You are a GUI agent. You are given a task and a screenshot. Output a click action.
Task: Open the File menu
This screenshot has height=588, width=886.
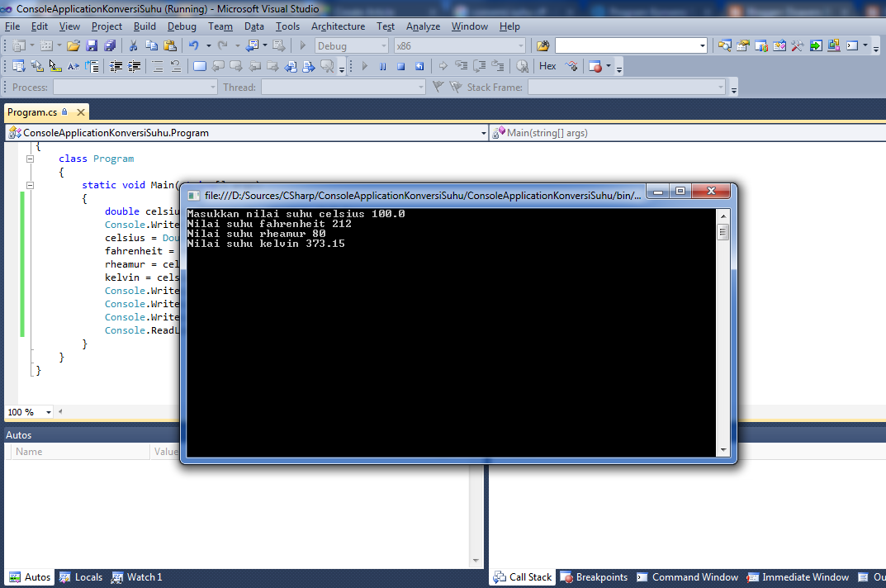click(x=12, y=26)
